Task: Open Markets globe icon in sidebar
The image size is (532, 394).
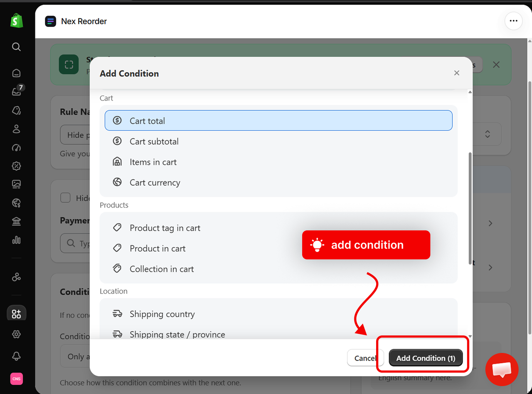Action: point(16,203)
